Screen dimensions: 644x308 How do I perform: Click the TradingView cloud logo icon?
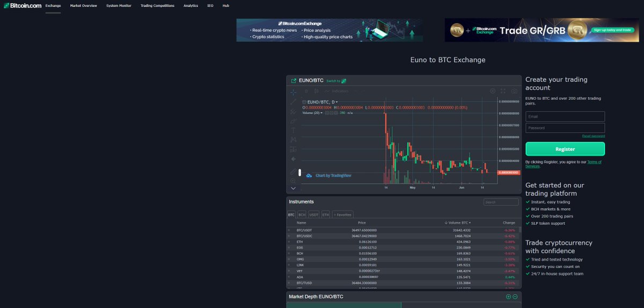309,176
